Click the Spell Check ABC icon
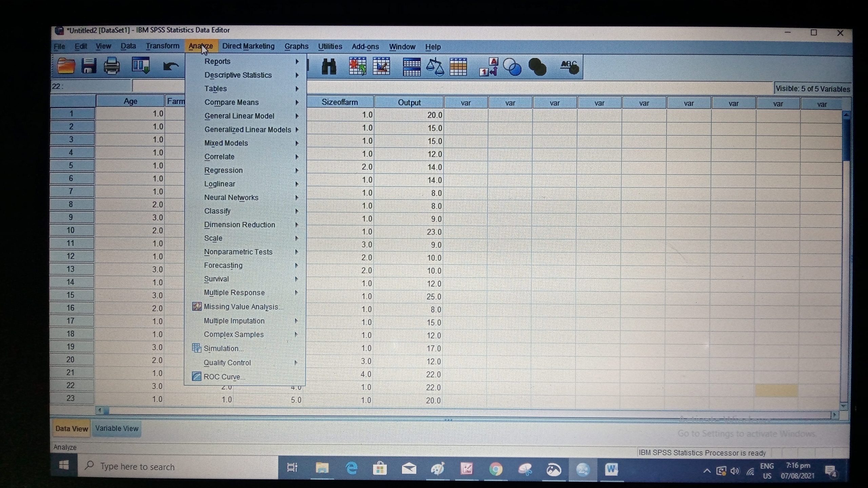Image resolution: width=868 pixels, height=488 pixels. pyautogui.click(x=569, y=67)
